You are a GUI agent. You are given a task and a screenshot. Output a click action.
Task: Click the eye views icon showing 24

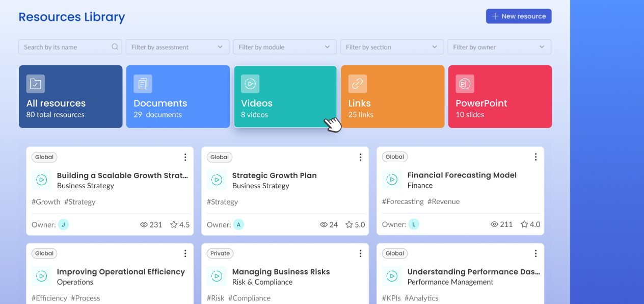324,224
